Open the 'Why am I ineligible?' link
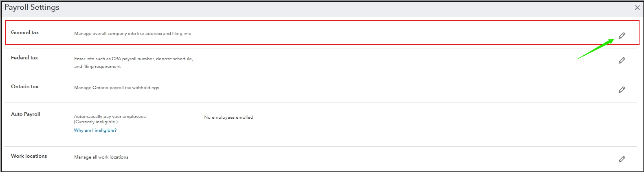Image resolution: width=644 pixels, height=172 pixels. (x=95, y=131)
